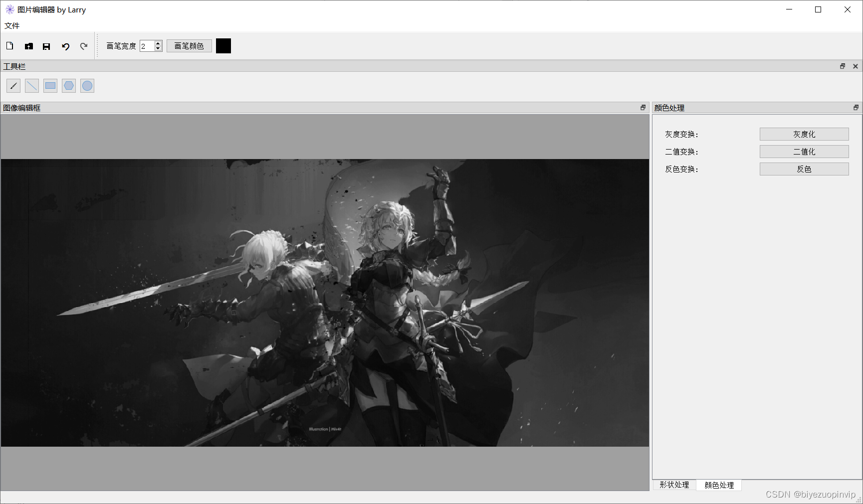Image resolution: width=863 pixels, height=504 pixels.
Task: Click the 画笔宽度 value field
Action: tap(147, 46)
